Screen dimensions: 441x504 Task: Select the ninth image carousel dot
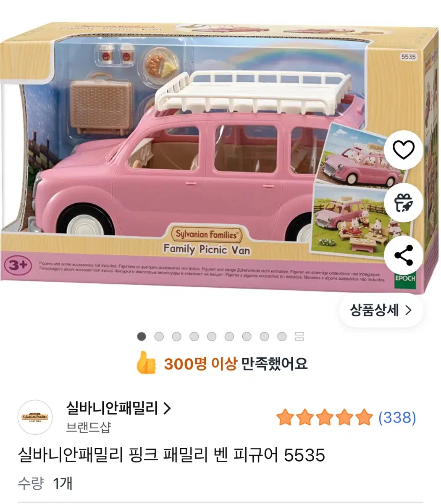click(x=282, y=336)
